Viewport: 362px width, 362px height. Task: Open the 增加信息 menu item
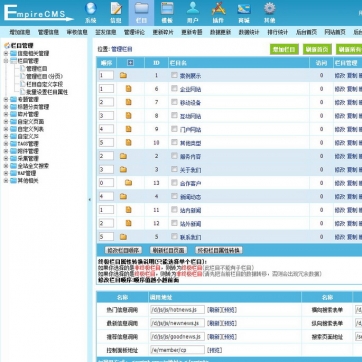(20, 32)
